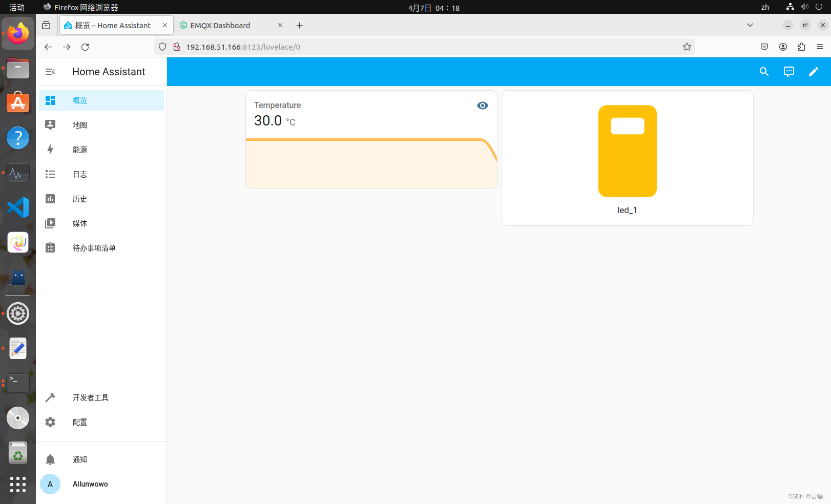This screenshot has height=504, width=831.
Task: Open 能源 from the sidebar
Action: [x=80, y=150]
